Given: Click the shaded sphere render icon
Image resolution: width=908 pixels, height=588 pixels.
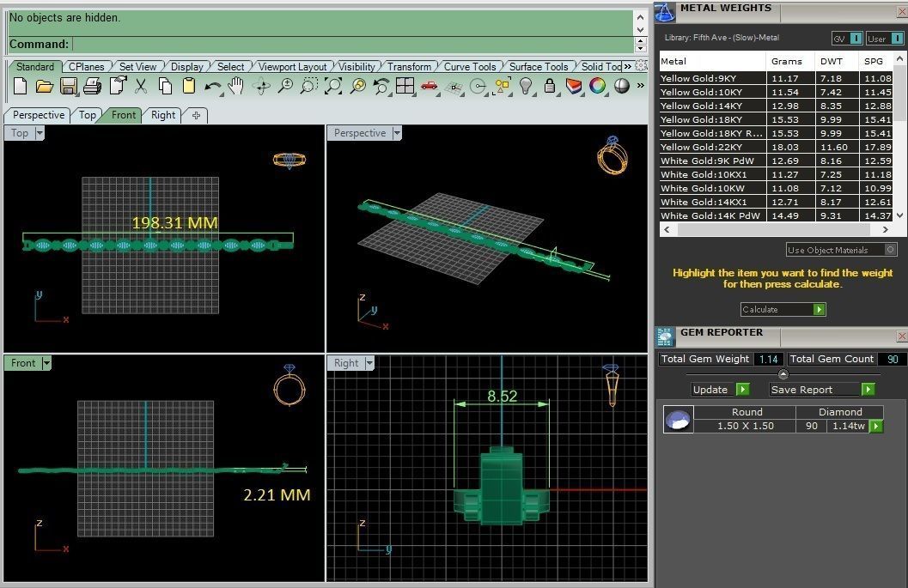Looking at the screenshot, I should 621,87.
